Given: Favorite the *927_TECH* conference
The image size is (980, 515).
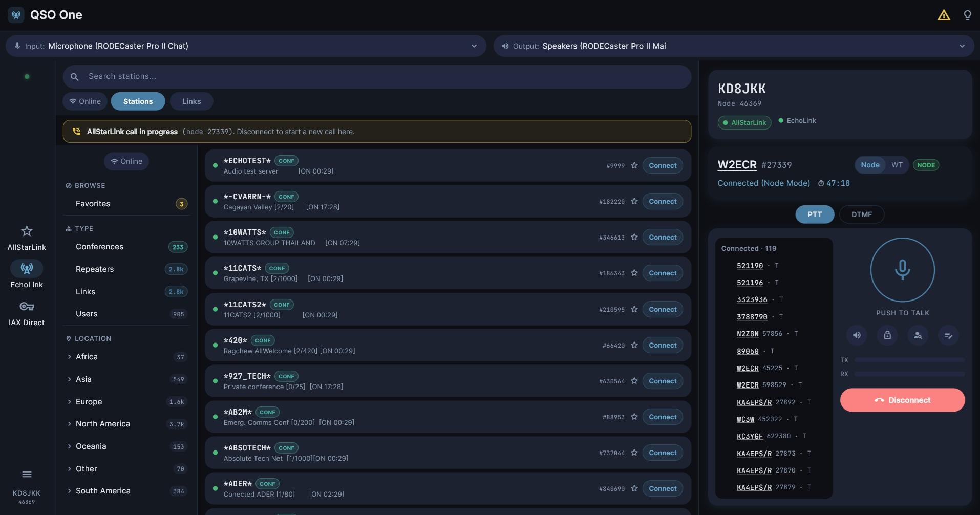Looking at the screenshot, I should (634, 381).
